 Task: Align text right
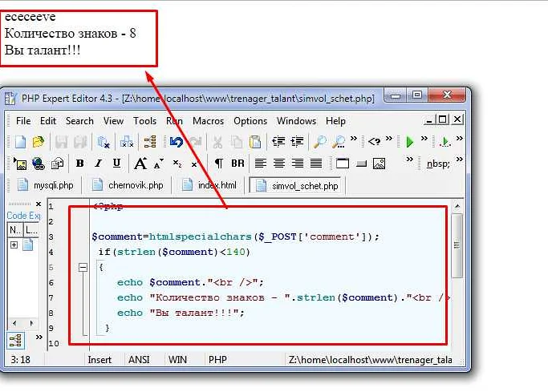click(298, 163)
